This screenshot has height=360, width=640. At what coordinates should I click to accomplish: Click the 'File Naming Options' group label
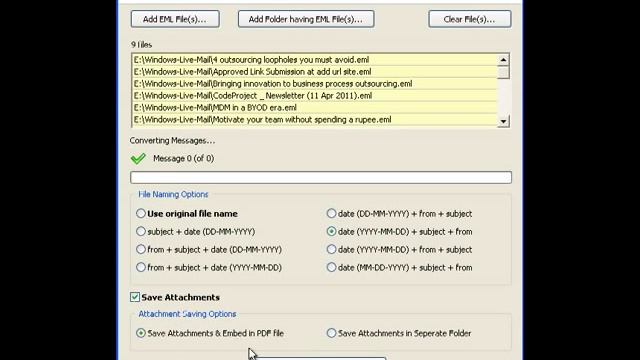[x=173, y=194]
